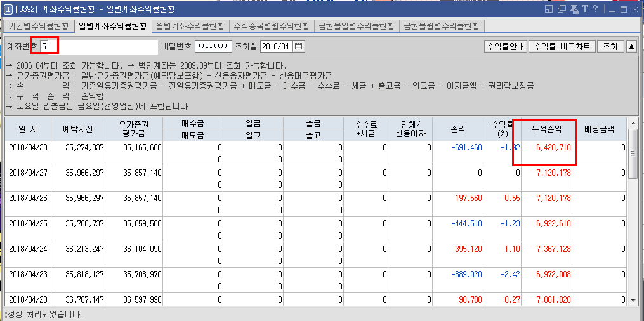Open the 수익률 비교차트 button
This screenshot has width=644, height=321.
(x=561, y=47)
